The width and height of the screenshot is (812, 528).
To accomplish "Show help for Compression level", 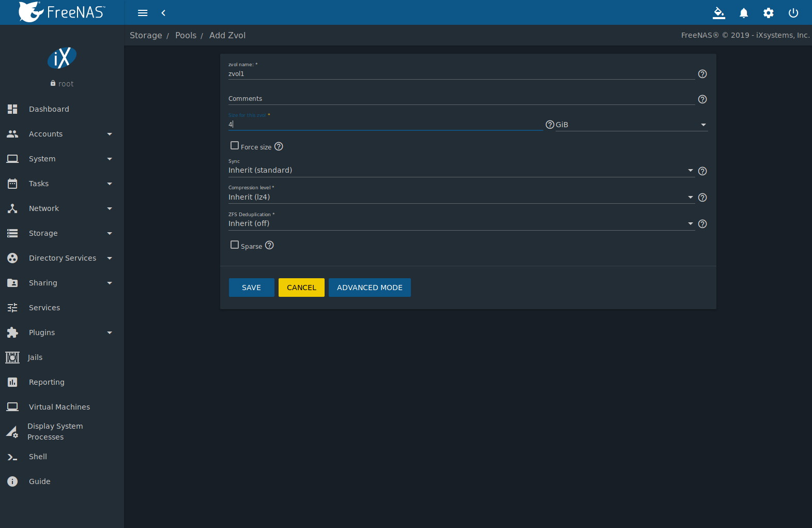I will (702, 198).
